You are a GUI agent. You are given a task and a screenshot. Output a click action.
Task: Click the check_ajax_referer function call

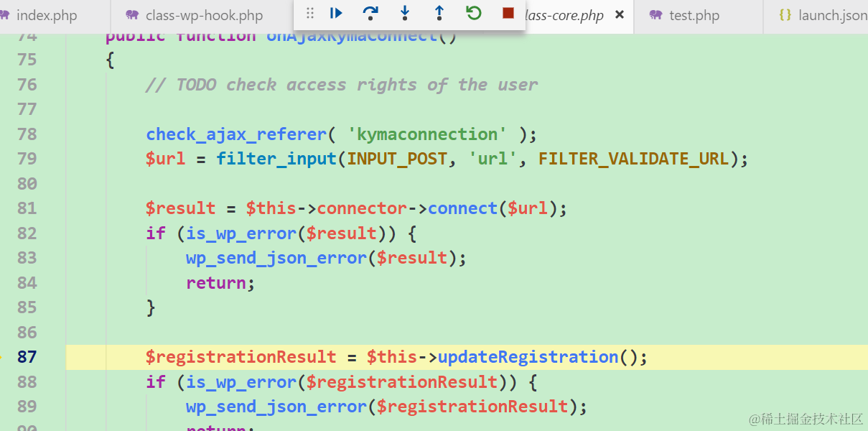click(x=236, y=134)
